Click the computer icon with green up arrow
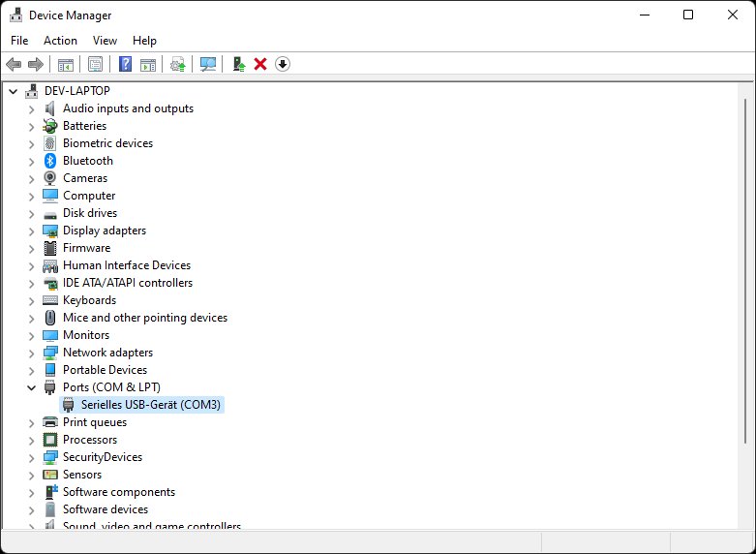This screenshot has width=756, height=554. (x=238, y=64)
